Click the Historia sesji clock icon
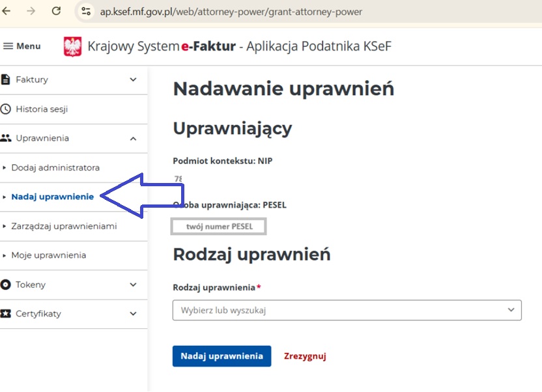The image size is (542, 392). (x=6, y=109)
